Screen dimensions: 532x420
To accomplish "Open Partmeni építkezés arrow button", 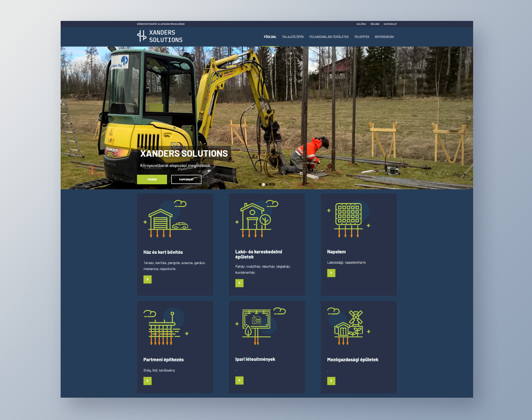I will (148, 381).
